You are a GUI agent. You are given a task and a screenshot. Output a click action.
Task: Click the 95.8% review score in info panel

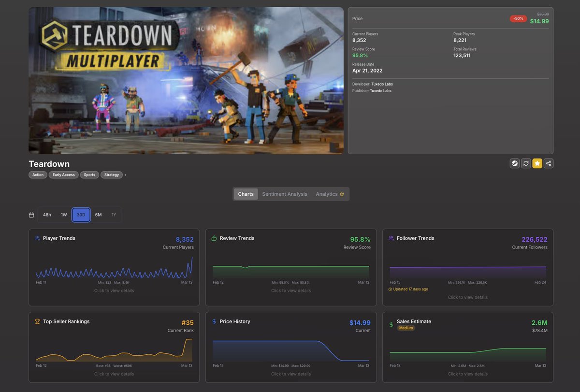(x=361, y=56)
